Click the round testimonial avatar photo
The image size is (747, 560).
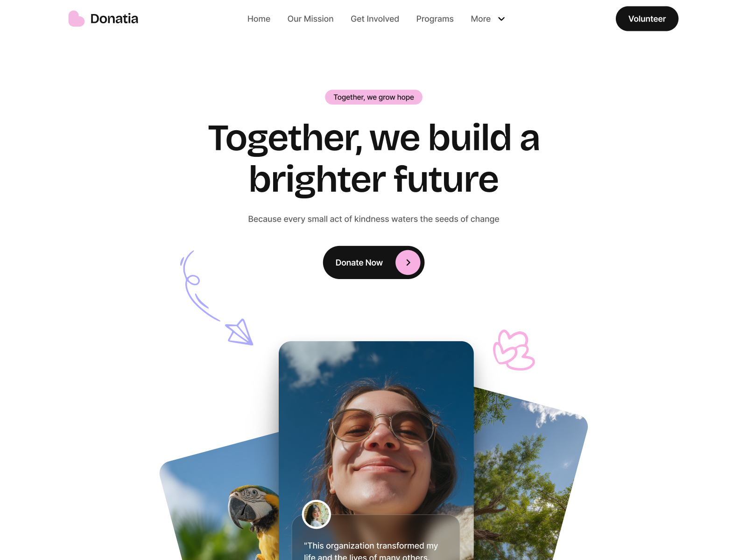pyautogui.click(x=317, y=514)
